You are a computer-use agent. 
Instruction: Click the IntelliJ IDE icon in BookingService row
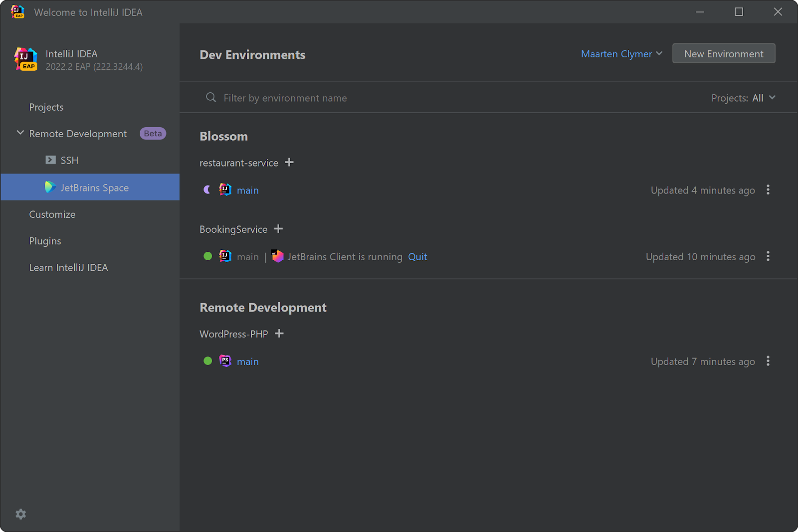(x=225, y=256)
